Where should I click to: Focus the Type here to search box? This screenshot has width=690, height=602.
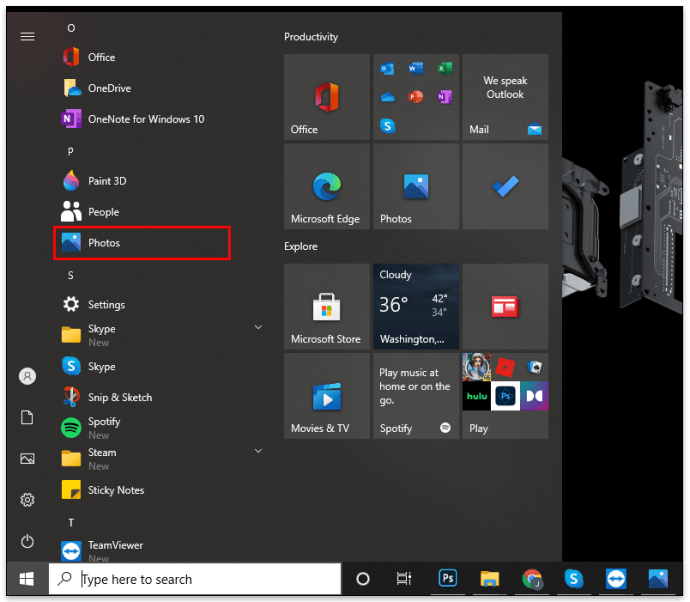click(x=195, y=579)
